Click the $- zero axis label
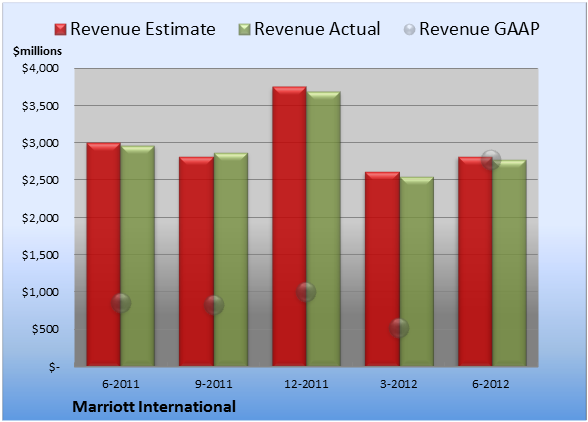 pyautogui.click(x=54, y=367)
